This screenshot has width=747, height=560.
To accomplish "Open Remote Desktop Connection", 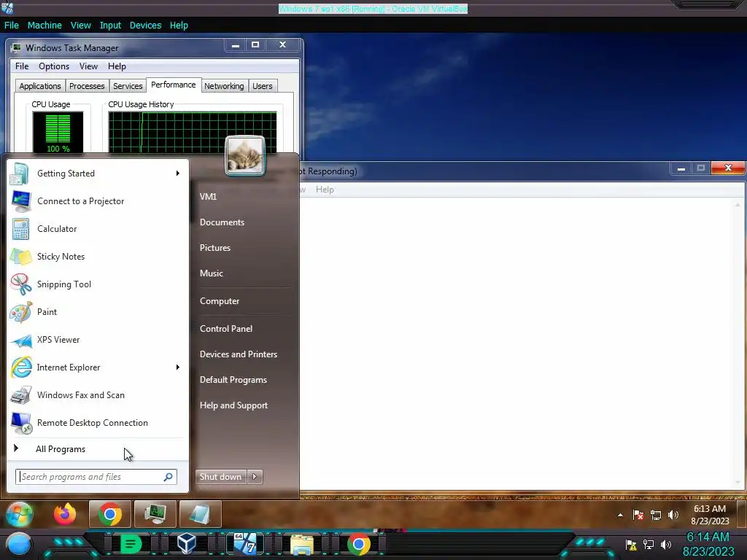I will [97, 422].
